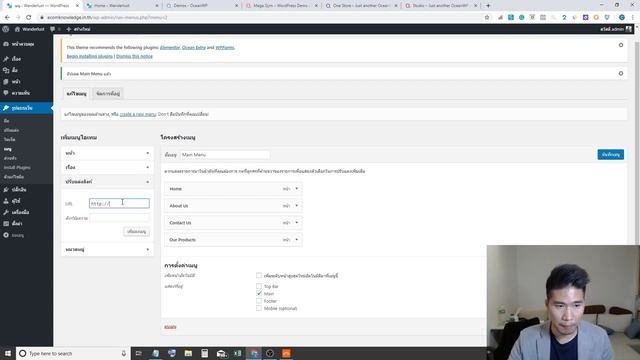The width and height of the screenshot is (640, 360).
Task: Open Tools wrench icon in sidebar
Action: pyautogui.click(x=6, y=212)
